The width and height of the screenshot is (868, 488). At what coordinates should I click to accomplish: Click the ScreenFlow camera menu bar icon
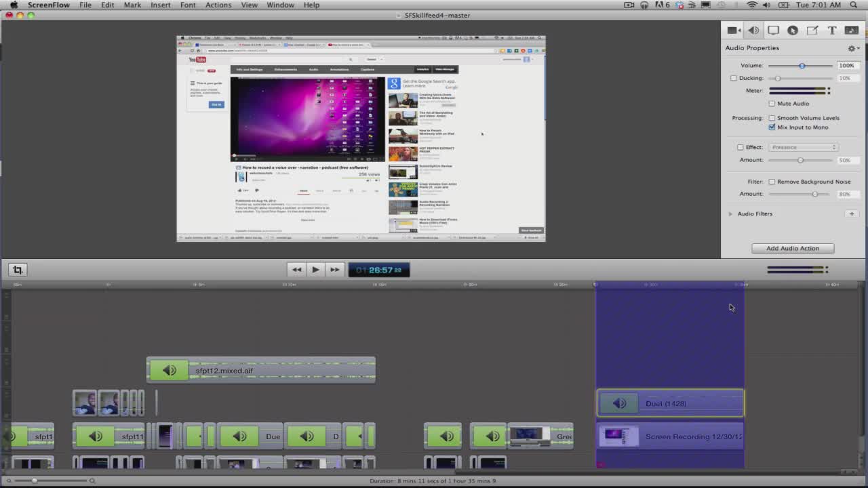[629, 5]
